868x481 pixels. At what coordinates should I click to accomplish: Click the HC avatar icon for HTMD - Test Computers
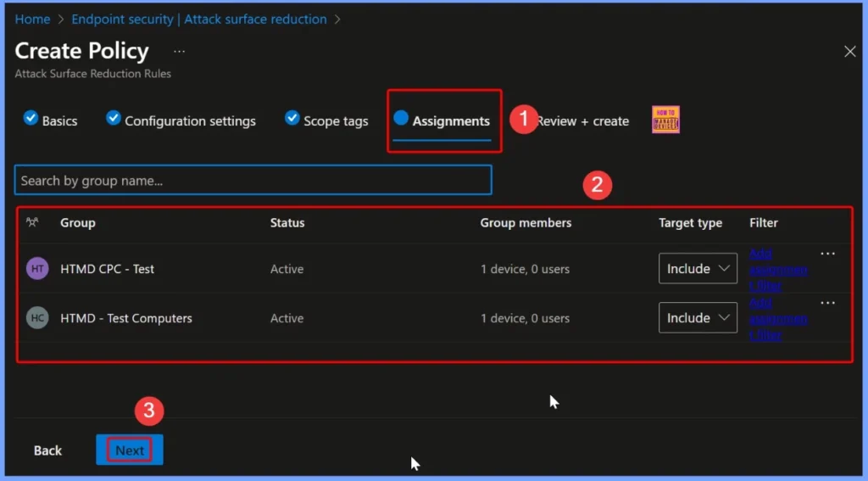[x=37, y=318]
